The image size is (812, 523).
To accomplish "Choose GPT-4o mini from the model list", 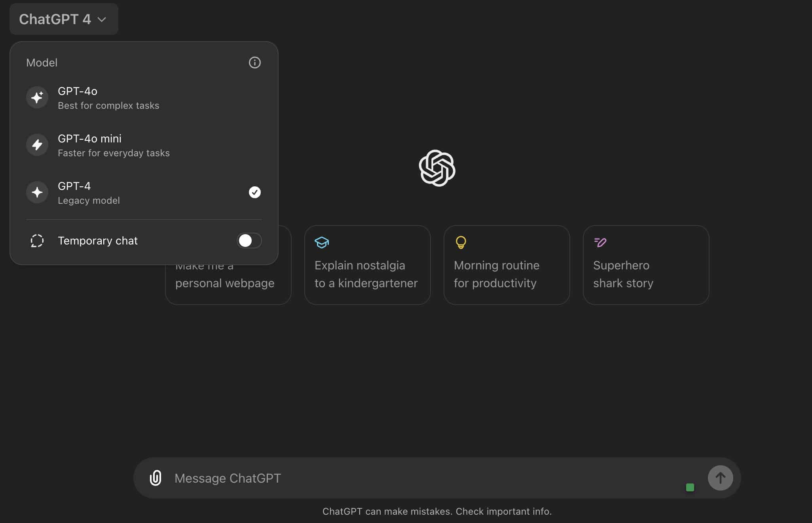I will coord(144,145).
